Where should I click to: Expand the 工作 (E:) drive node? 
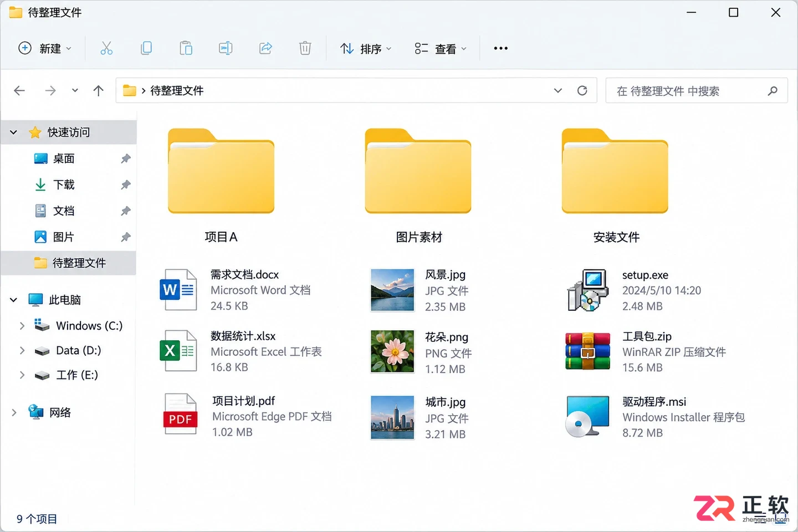click(22, 375)
